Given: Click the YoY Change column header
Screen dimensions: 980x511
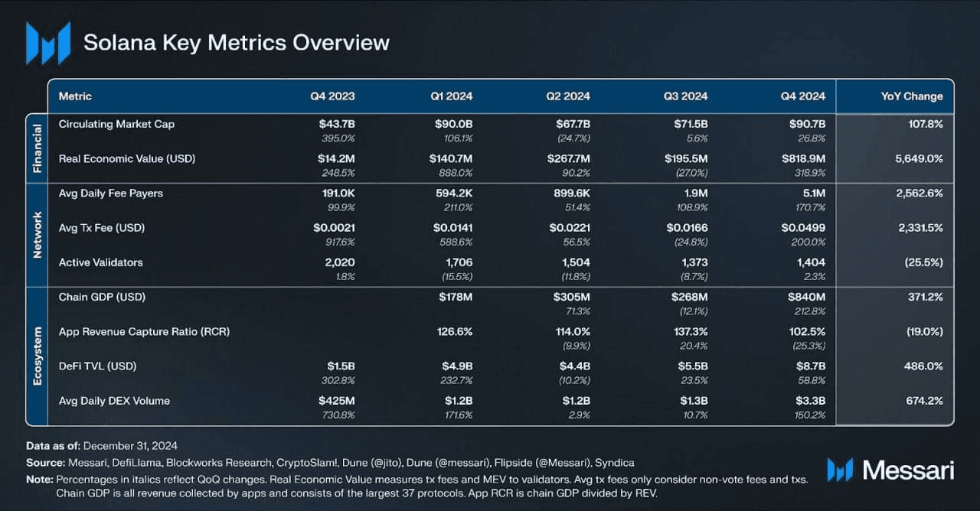Looking at the screenshot, I should tap(912, 96).
